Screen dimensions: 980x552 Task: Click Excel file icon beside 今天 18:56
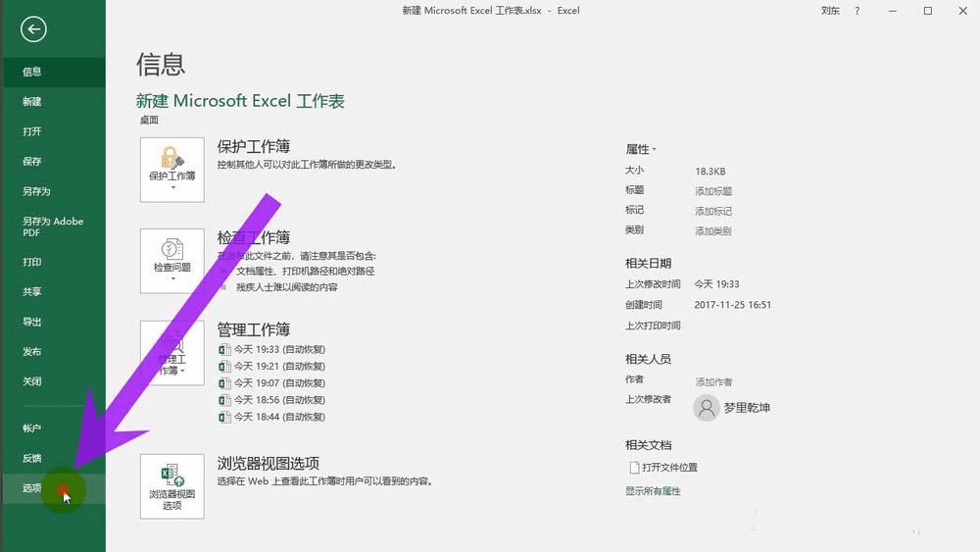click(224, 400)
